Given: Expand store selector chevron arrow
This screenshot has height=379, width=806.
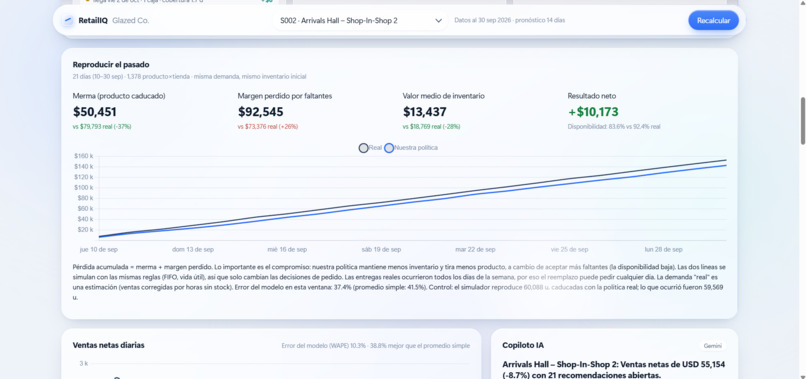Looking at the screenshot, I should [438, 21].
